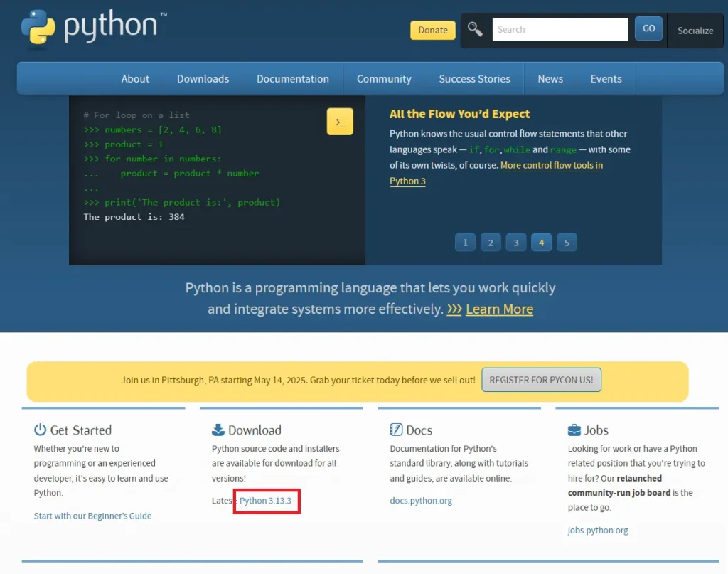This screenshot has width=728, height=574.
Task: Click the code line 'for number in numbers:'
Action: coord(163,159)
